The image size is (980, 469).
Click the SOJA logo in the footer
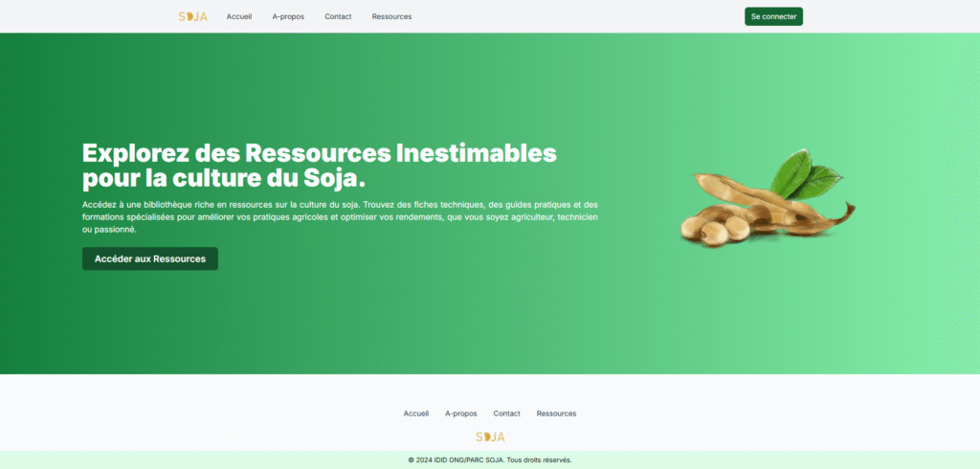(x=490, y=436)
